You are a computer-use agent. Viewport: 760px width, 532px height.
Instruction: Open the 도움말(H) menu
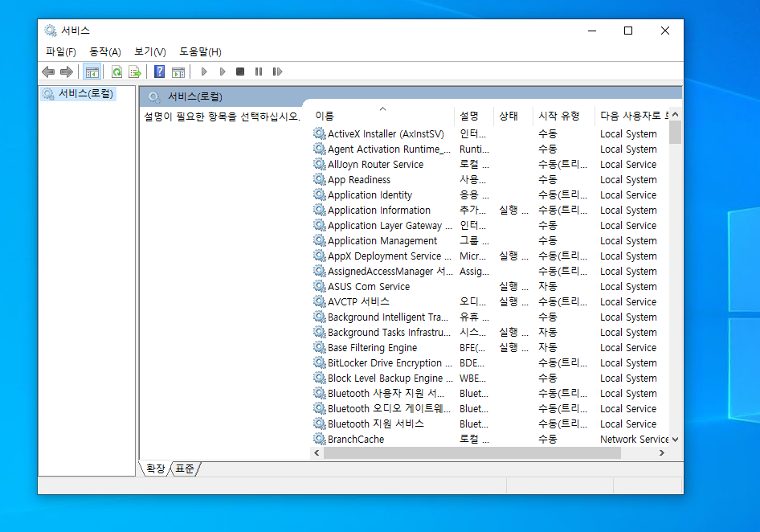pyautogui.click(x=200, y=52)
